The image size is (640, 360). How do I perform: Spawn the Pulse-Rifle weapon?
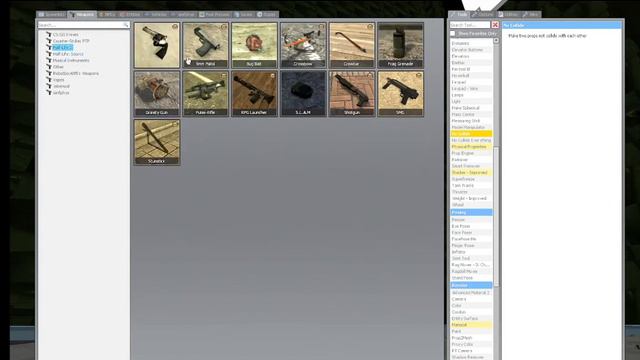(x=205, y=94)
